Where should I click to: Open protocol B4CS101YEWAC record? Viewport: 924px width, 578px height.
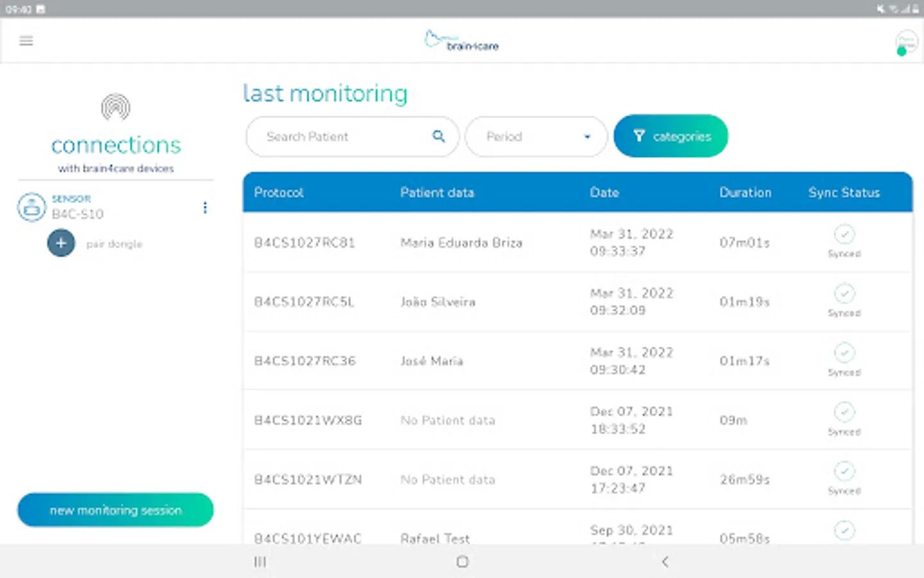point(308,538)
